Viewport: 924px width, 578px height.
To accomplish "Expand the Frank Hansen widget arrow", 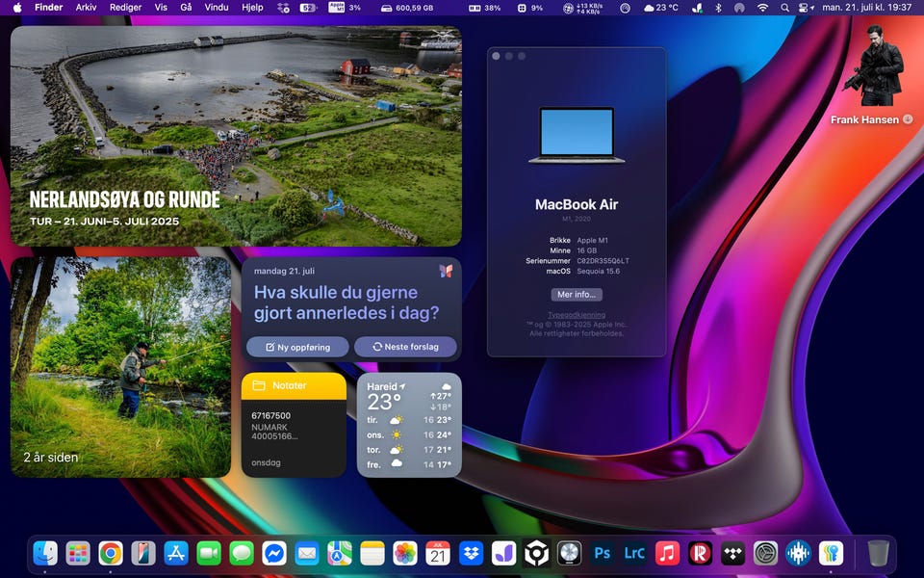I will pos(907,120).
